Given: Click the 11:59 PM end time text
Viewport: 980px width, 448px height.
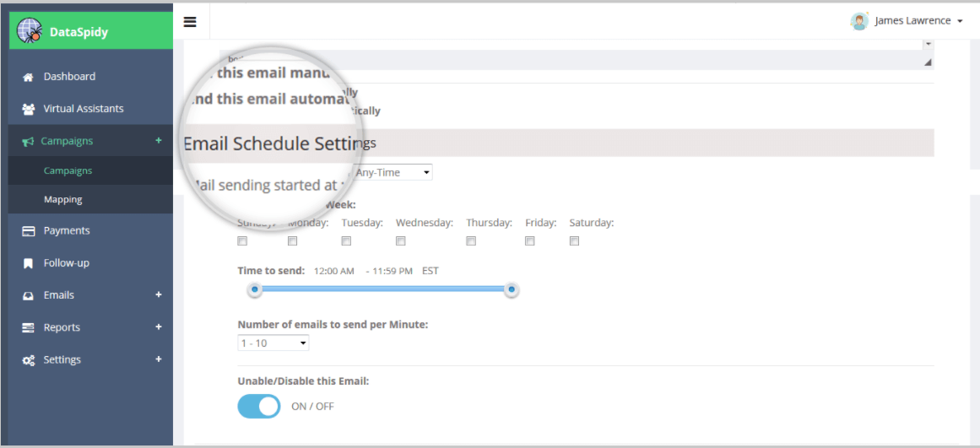Looking at the screenshot, I should click(393, 271).
